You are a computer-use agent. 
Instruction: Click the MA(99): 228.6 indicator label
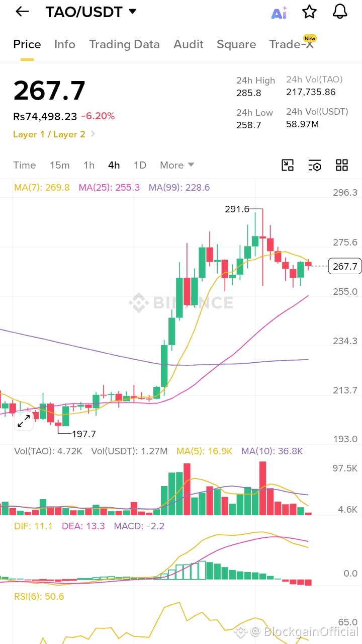coord(179,188)
